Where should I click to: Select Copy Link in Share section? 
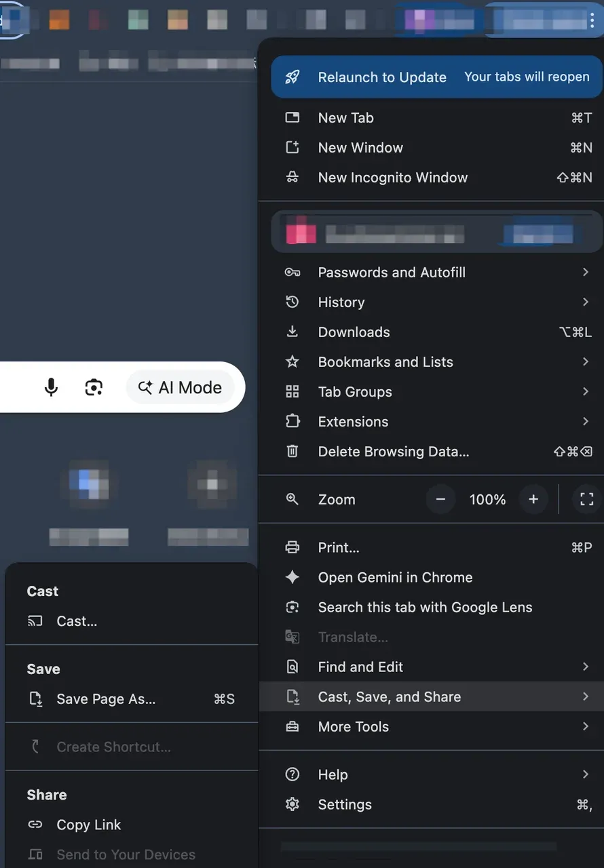pos(132,825)
